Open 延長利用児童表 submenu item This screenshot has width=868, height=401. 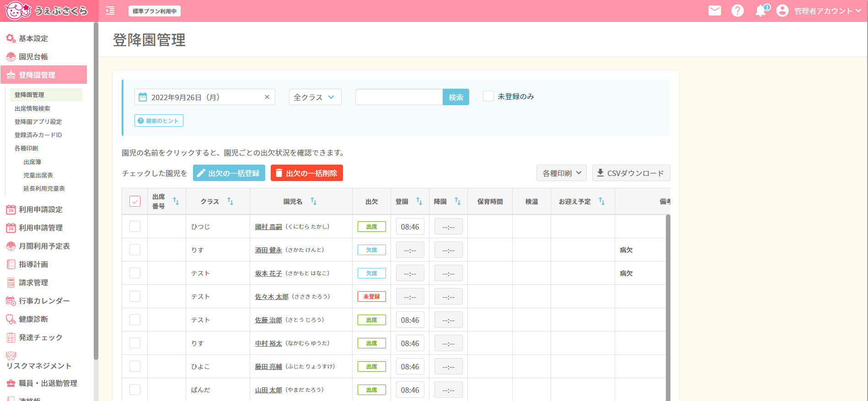point(44,188)
